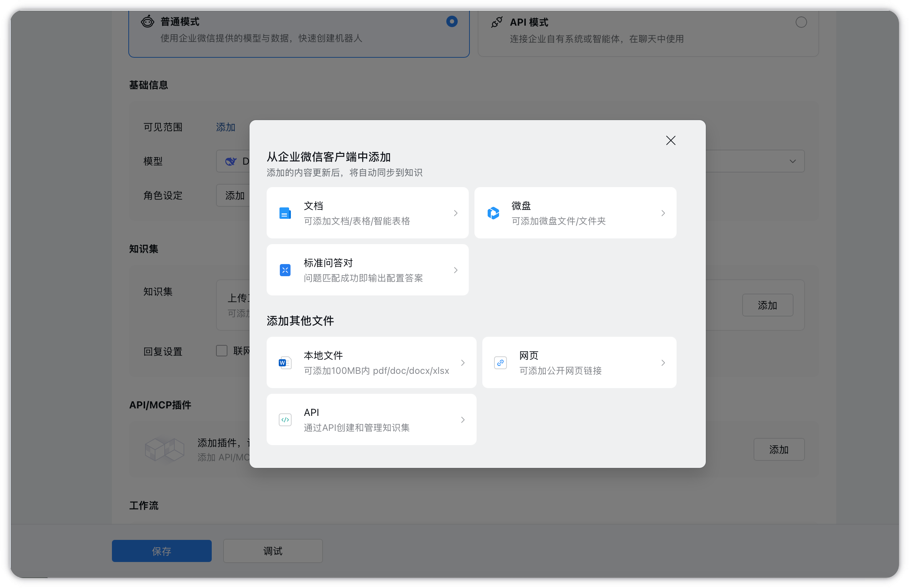Click the link icon beside 网页

(x=500, y=362)
